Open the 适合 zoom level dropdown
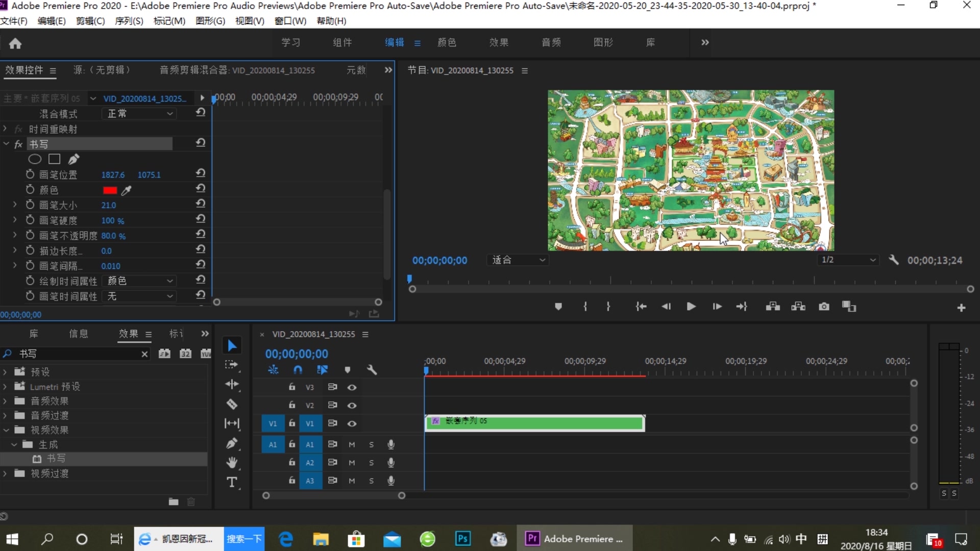 coord(518,260)
